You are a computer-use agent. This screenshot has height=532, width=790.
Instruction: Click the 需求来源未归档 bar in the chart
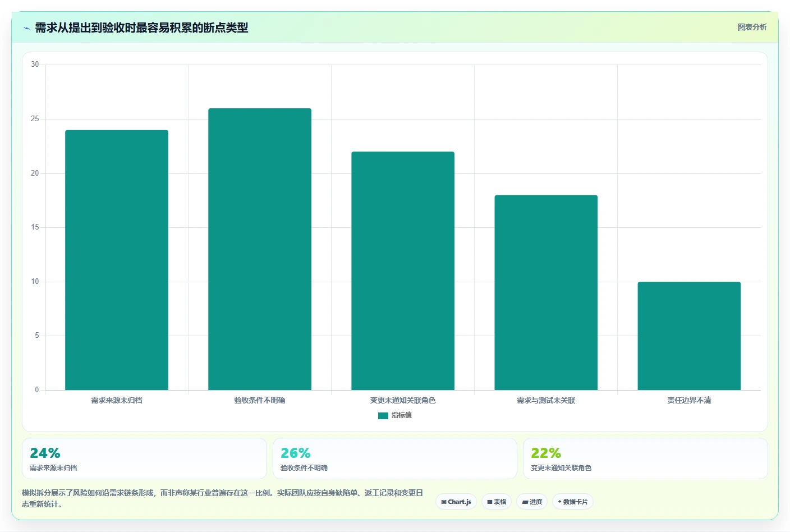pos(117,260)
